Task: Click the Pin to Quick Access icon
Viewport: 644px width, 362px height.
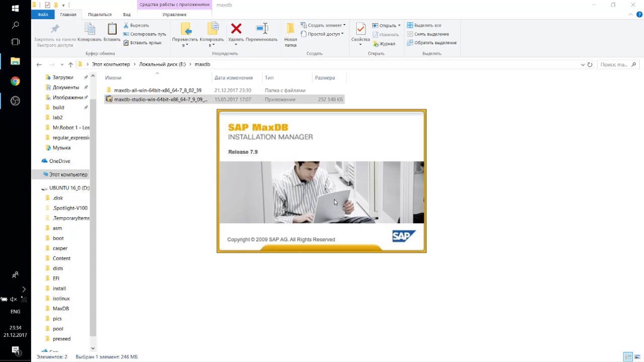Action: [55, 29]
